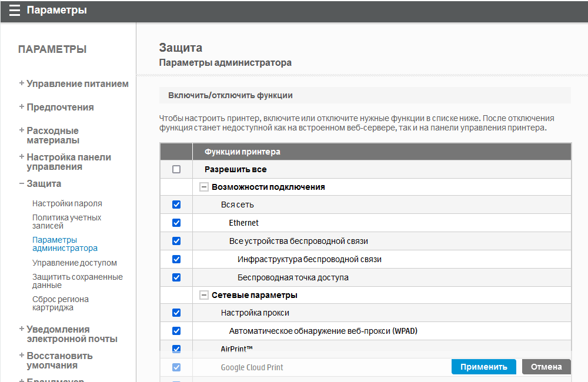Viewport: 588px width, 382px height.
Task: Go to Управление доступом
Action: pos(75,263)
